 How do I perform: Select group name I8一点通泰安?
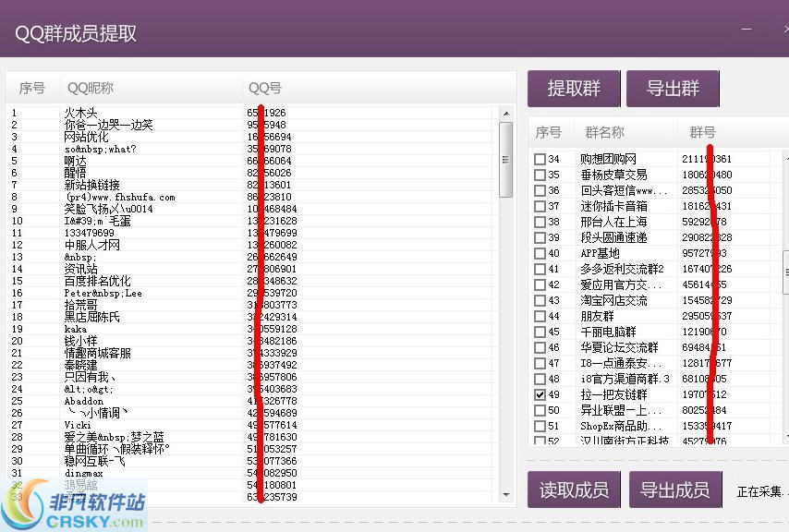[x=621, y=363]
